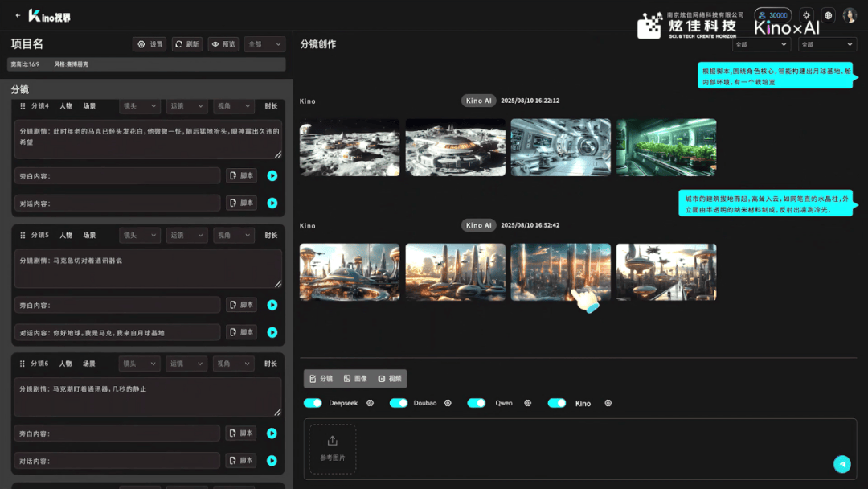The height and width of the screenshot is (489, 868).
Task: Click the user avatar in top right
Action: (x=850, y=15)
